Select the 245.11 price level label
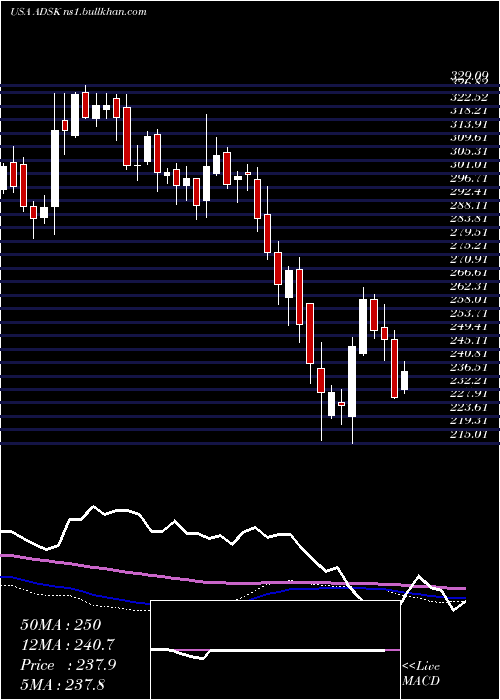 click(x=469, y=340)
